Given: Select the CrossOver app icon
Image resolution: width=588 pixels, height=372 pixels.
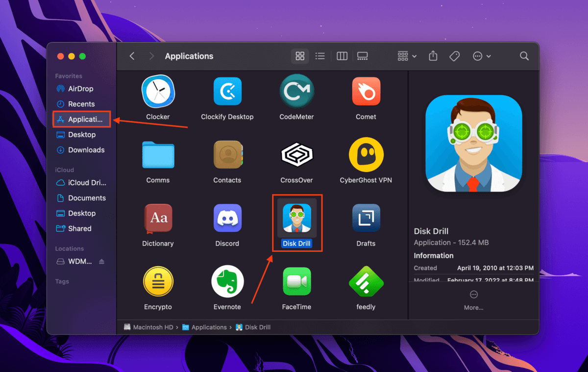Looking at the screenshot, I should (x=296, y=155).
